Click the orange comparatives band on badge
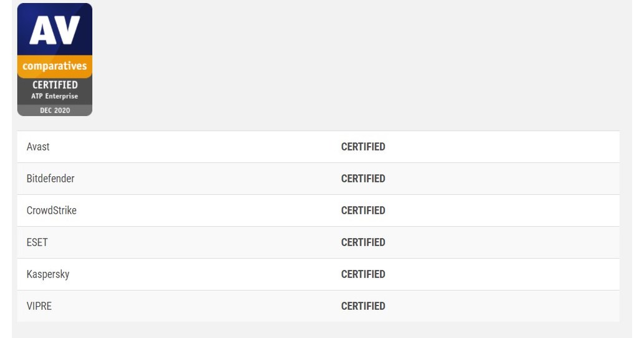This screenshot has height=338, width=644. (55, 66)
